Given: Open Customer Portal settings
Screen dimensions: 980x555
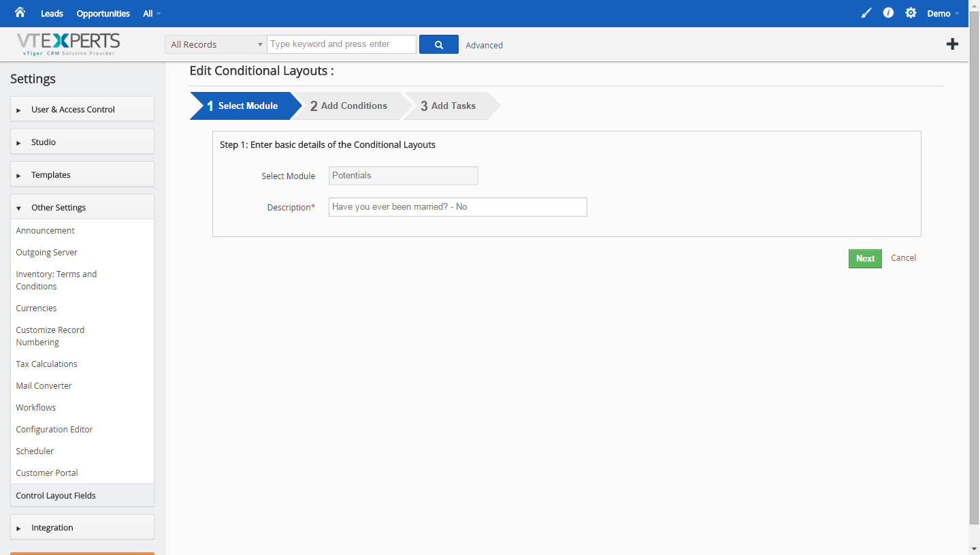Looking at the screenshot, I should [x=47, y=473].
